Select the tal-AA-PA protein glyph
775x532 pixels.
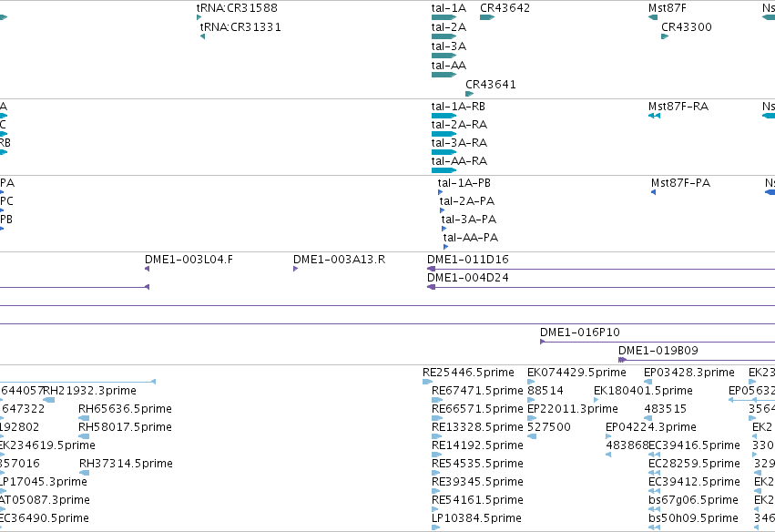446,247
